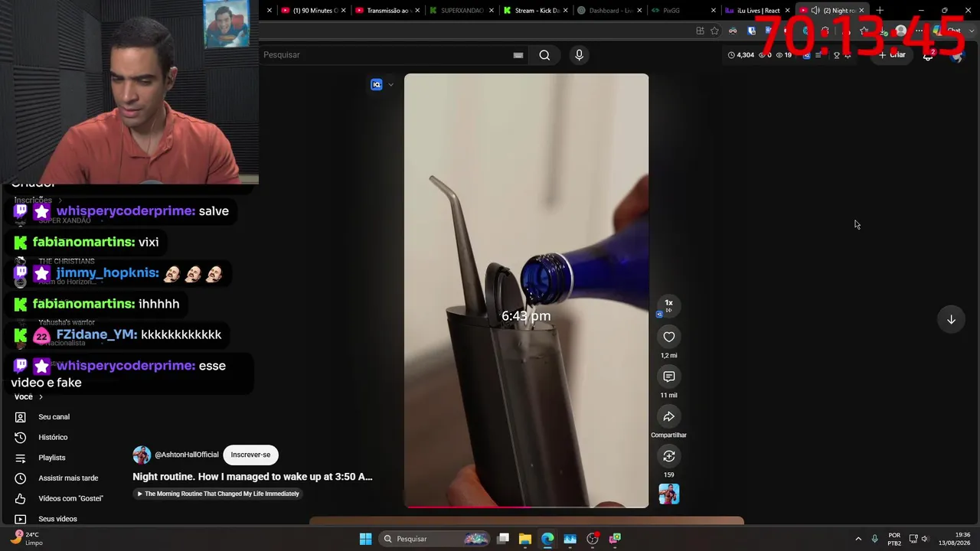
Task: Open the on-screen keyboard in search box
Action: click(x=518, y=55)
